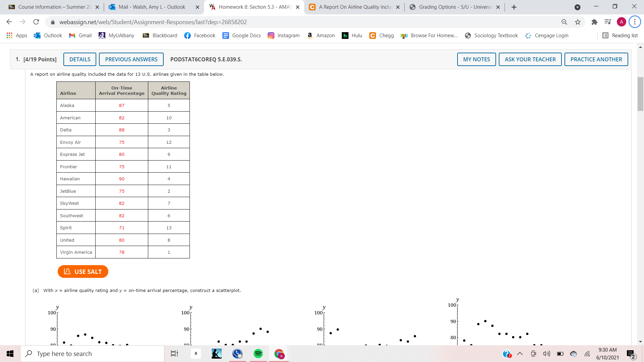Open Chrome menu three dots
The width and height of the screenshot is (644, 362).
tap(635, 22)
